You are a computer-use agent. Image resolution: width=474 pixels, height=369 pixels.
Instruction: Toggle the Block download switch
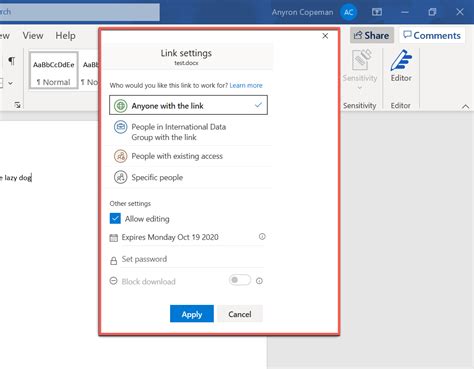tap(240, 280)
